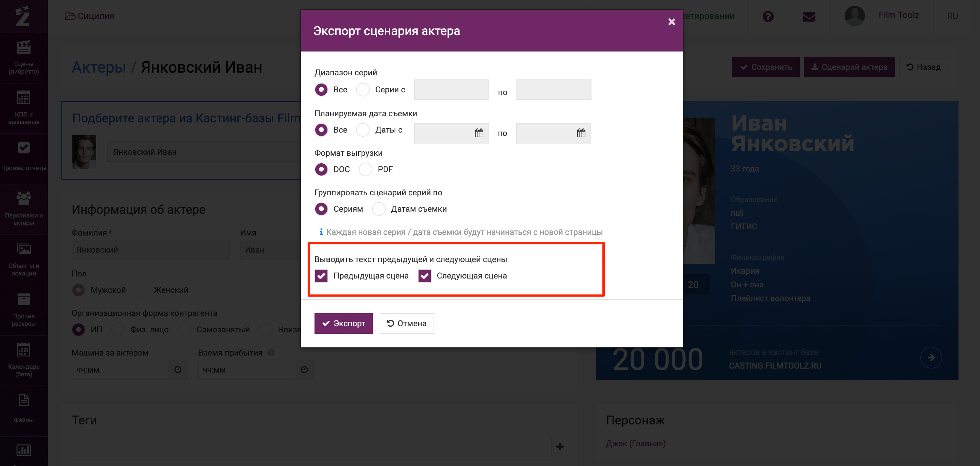
Task: Open the RU language selector
Action: pos(953,16)
